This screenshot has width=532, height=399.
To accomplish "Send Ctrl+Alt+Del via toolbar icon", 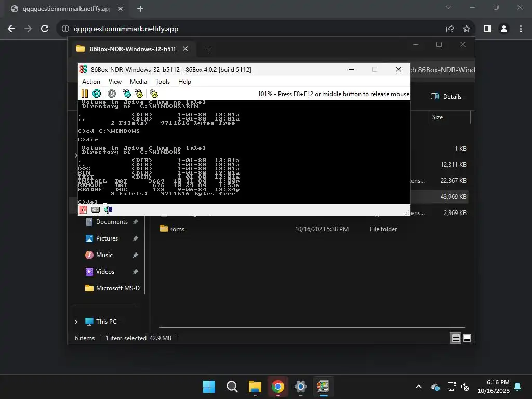I will 127,94.
